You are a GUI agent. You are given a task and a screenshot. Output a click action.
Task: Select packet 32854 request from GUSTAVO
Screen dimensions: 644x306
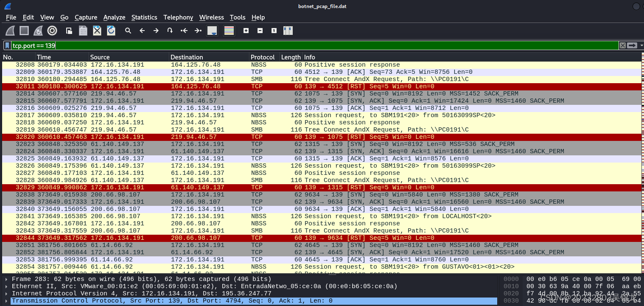pos(322,267)
